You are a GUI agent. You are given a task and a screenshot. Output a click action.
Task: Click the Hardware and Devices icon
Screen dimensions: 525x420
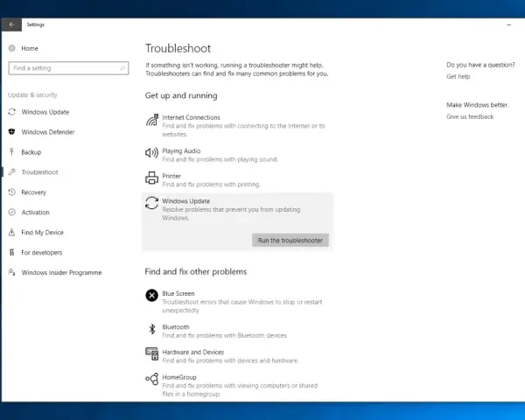151,353
